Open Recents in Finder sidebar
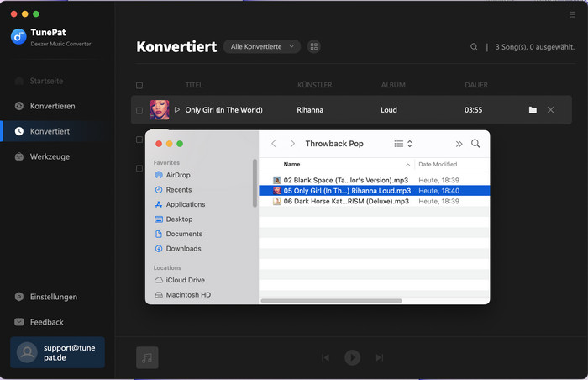588x380 pixels. [173, 190]
